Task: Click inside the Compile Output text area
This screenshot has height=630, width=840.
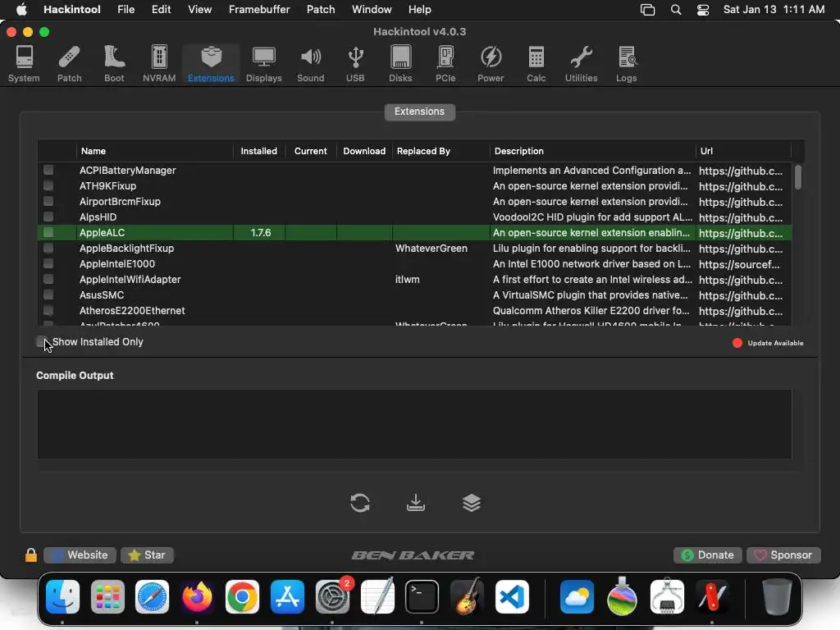Action: pyautogui.click(x=414, y=424)
